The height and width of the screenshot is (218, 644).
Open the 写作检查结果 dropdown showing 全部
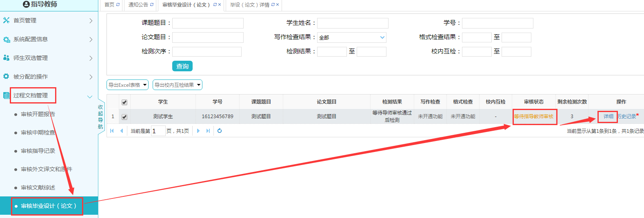[352, 37]
